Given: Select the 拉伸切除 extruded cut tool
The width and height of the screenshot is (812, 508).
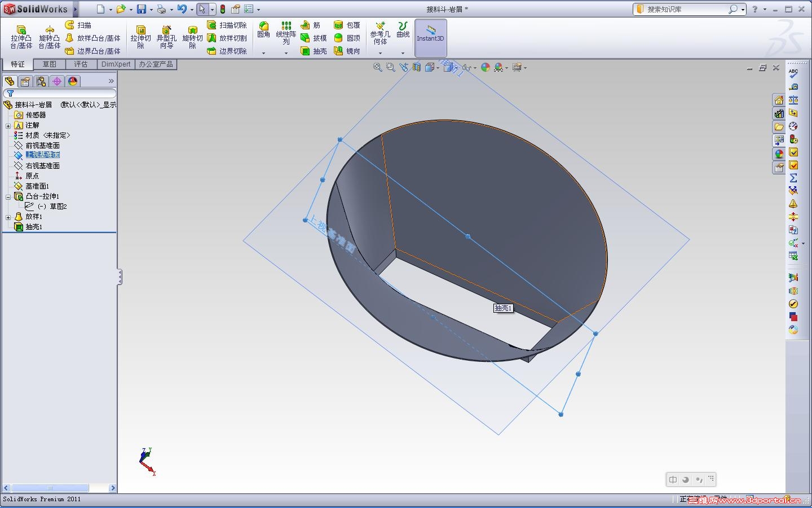Looking at the screenshot, I should pyautogui.click(x=140, y=37).
